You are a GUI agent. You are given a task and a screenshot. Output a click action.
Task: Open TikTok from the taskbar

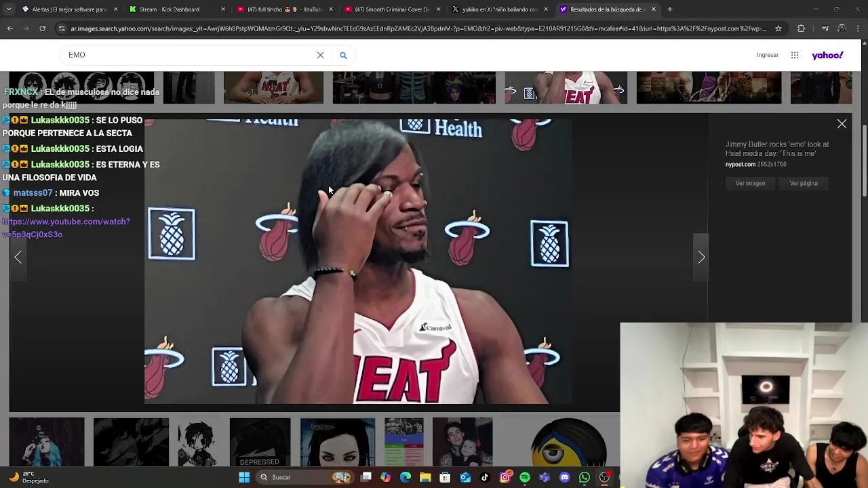click(x=485, y=477)
